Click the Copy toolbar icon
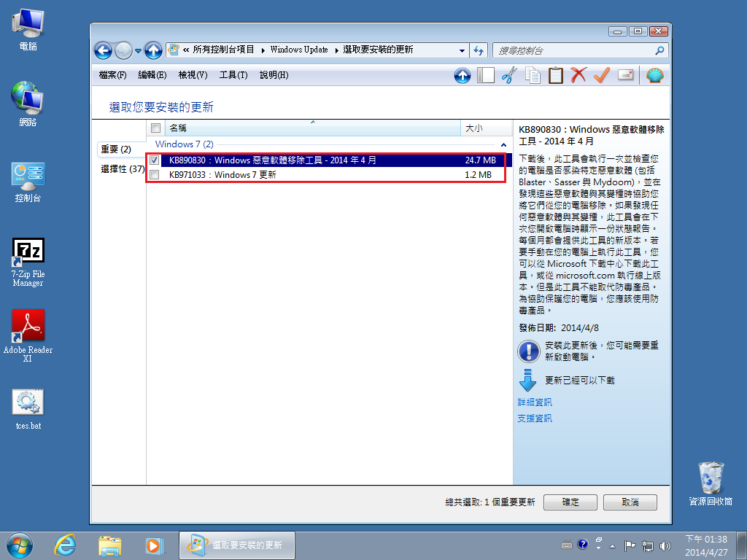Viewport: 747px width, 560px height. point(533,75)
